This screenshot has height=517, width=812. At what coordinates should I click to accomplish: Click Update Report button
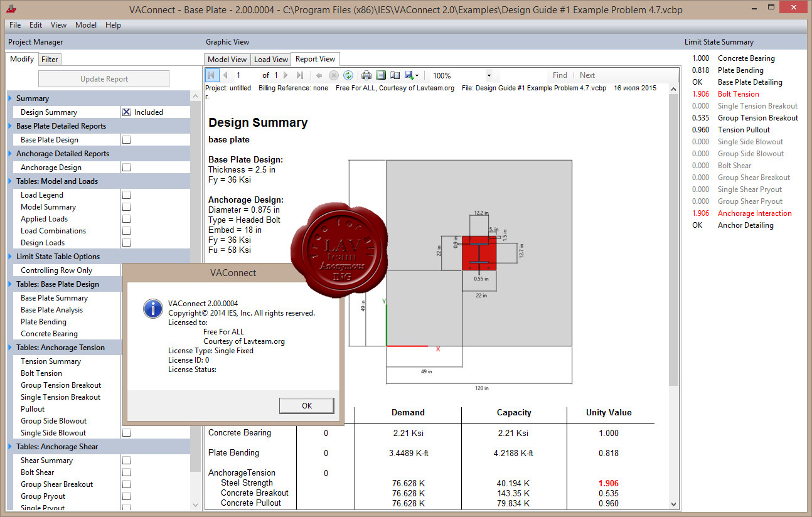point(104,79)
